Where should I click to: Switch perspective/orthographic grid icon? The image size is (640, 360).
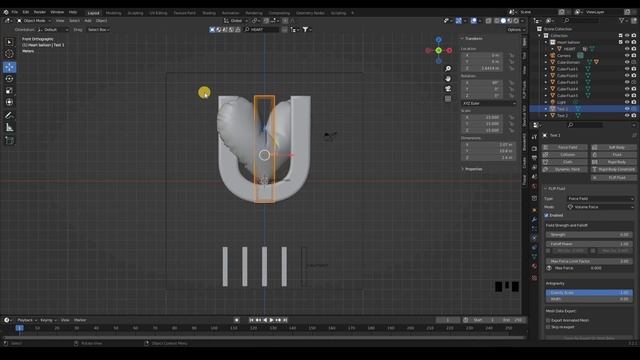tap(448, 98)
